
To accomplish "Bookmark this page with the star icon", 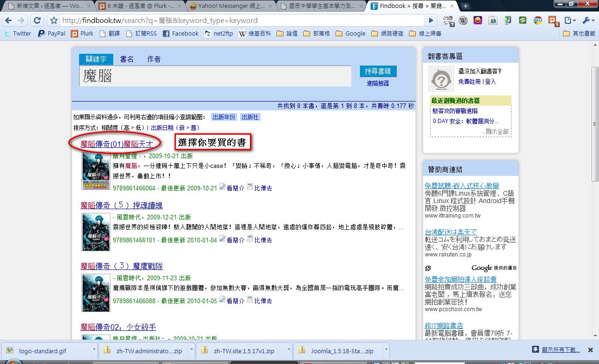I will (x=54, y=21).
